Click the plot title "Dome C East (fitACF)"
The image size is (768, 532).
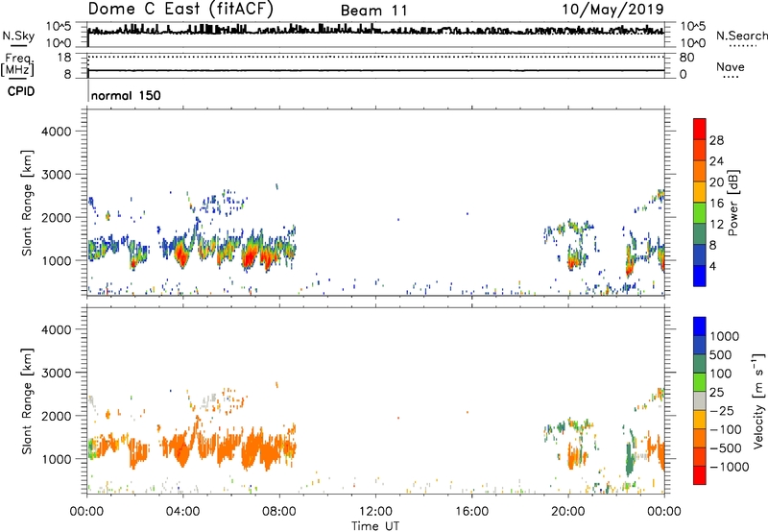[180, 9]
